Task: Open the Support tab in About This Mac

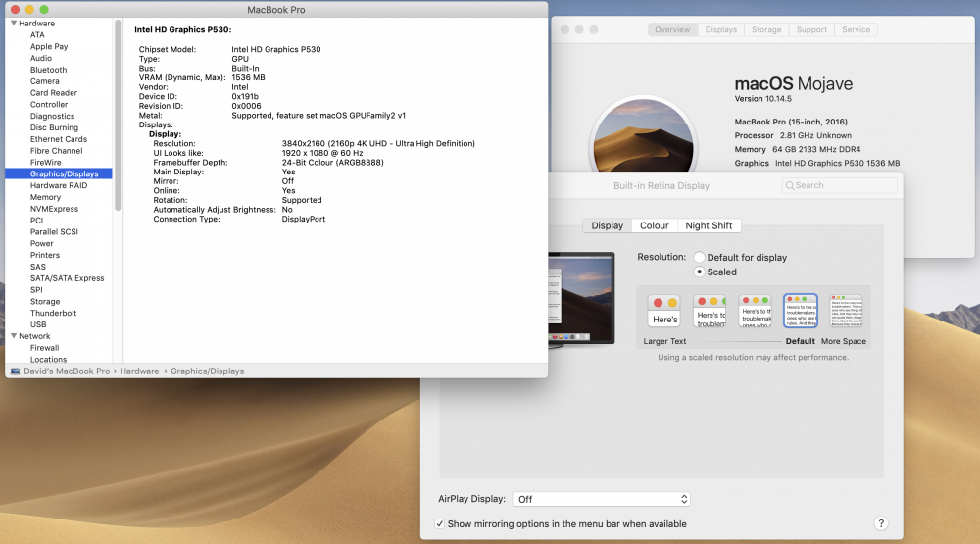Action: click(x=811, y=29)
